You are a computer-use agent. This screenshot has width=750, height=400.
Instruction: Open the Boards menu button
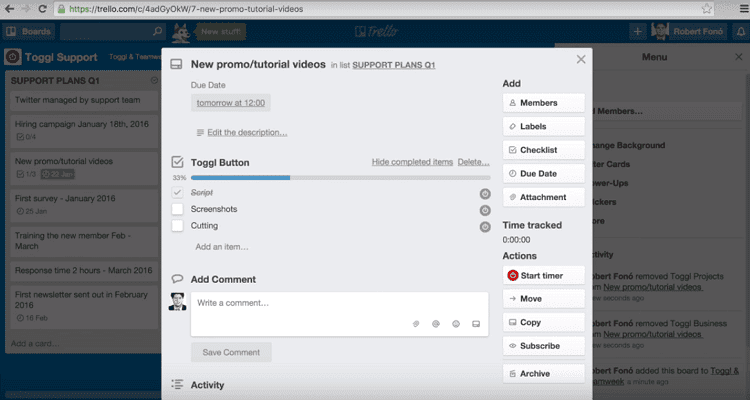29,32
